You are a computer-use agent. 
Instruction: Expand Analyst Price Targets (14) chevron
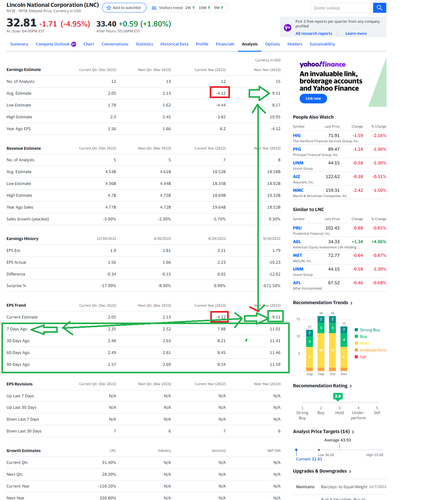point(353,432)
